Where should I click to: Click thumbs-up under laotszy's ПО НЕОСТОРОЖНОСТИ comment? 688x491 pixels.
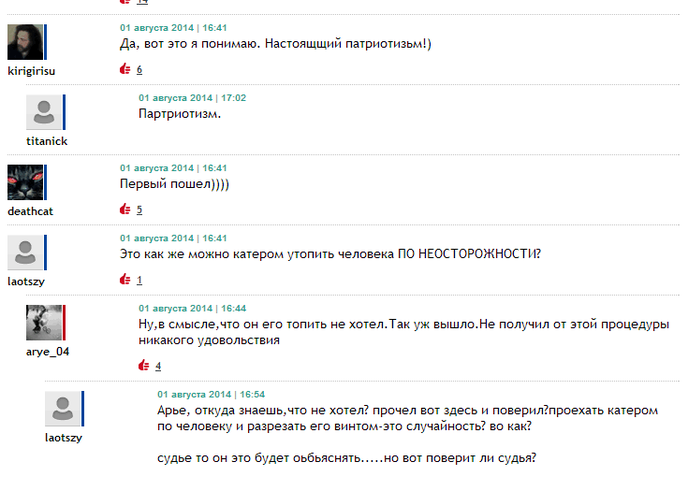[125, 280]
